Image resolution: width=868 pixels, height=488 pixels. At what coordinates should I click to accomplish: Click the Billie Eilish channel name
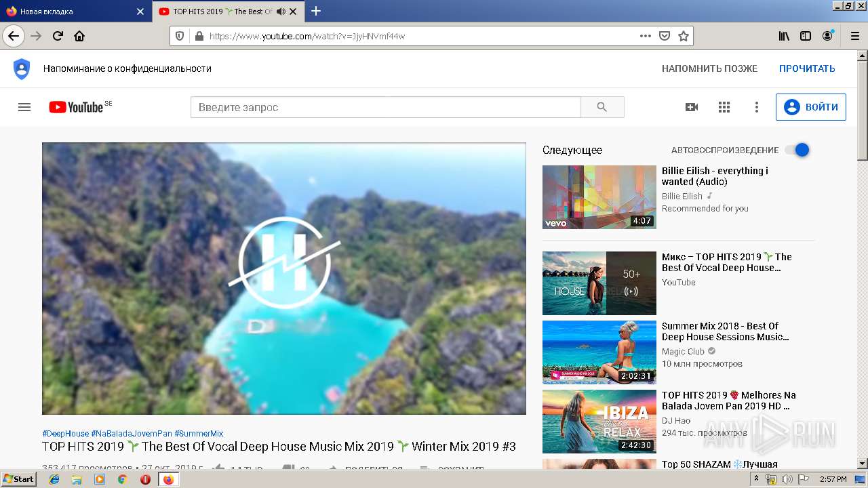tap(682, 196)
